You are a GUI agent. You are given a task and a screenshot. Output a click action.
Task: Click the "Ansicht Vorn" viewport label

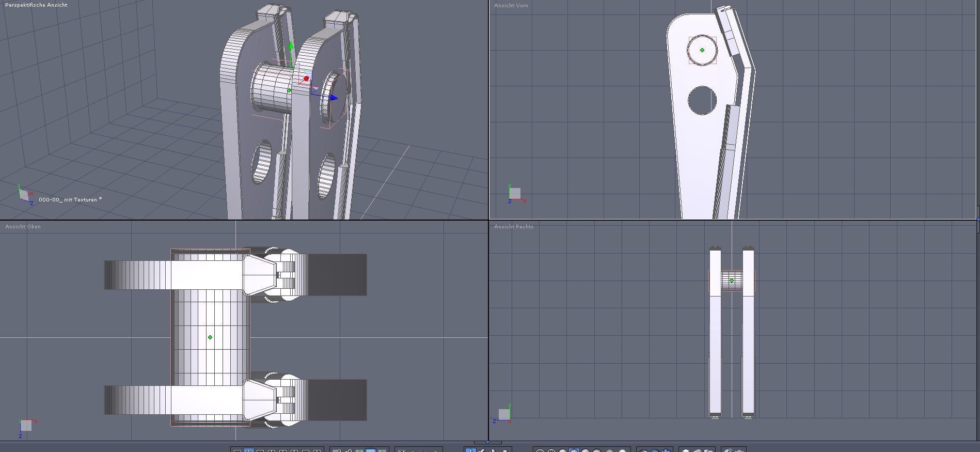[511, 5]
